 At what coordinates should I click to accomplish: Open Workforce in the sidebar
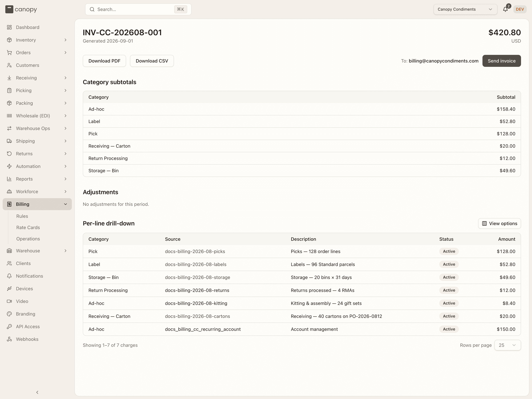click(x=27, y=192)
